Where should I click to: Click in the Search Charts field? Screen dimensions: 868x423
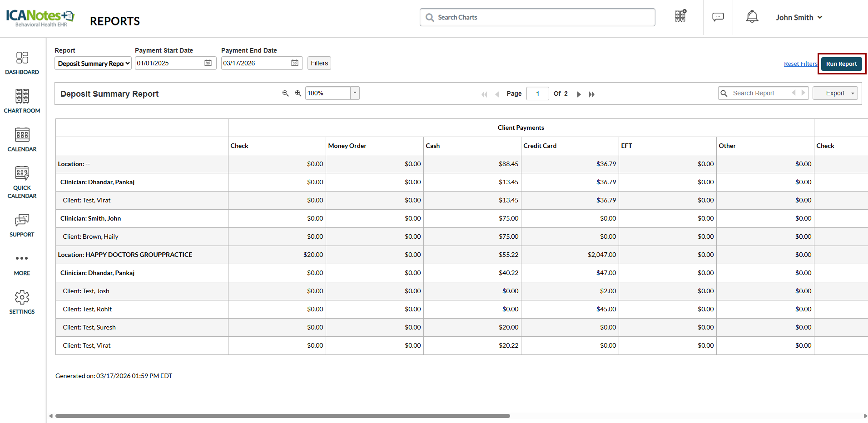point(541,17)
